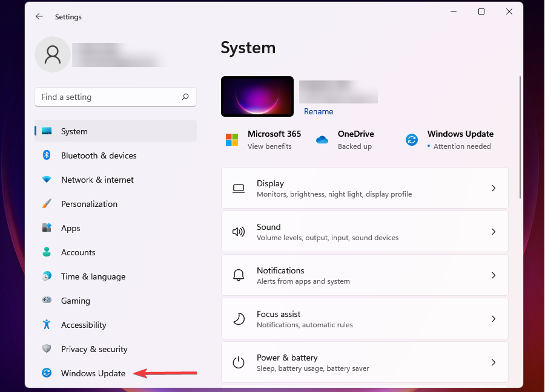This screenshot has height=392, width=545.
Task: Click the Rename link under device name
Action: (x=319, y=111)
